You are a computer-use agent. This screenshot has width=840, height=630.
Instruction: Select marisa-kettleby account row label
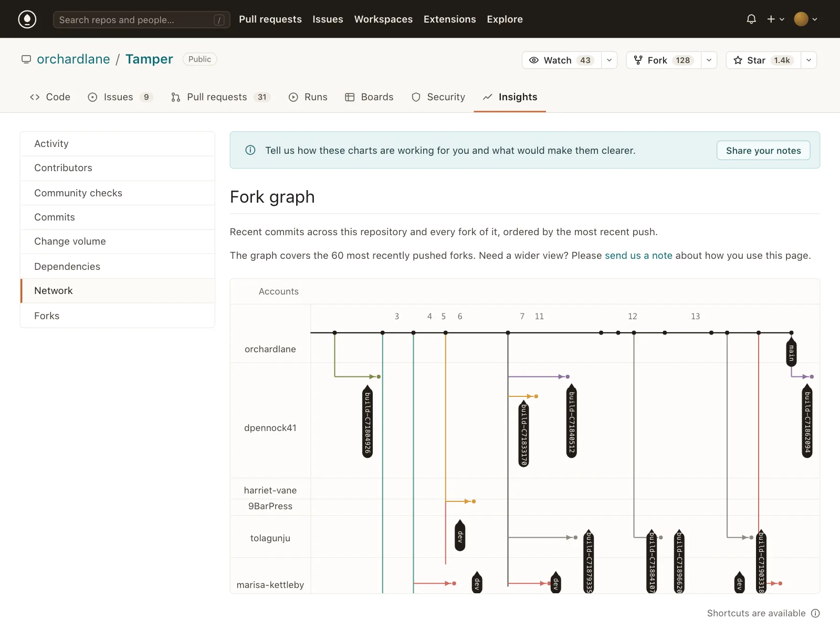click(270, 585)
